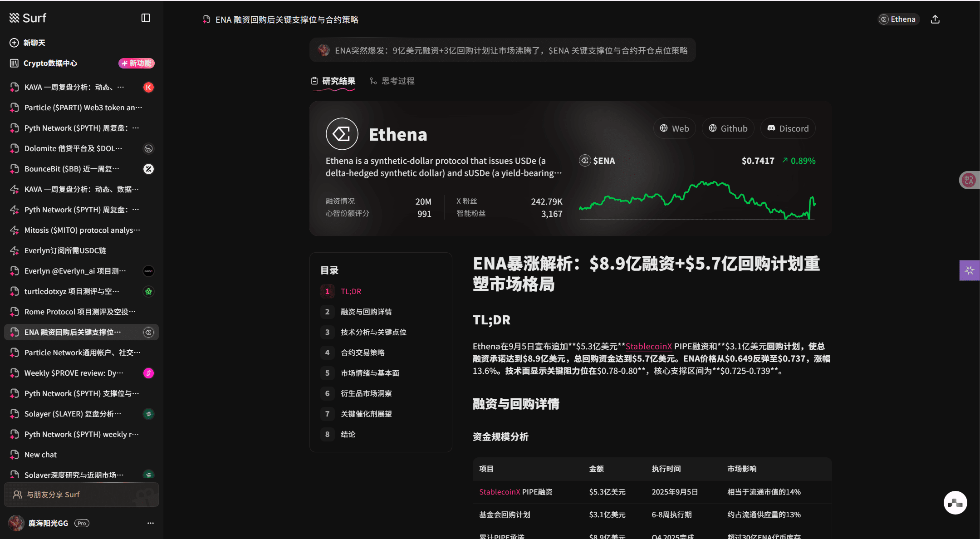Select 研究结果 tab
Viewport: 980px width, 539px height.
tap(333, 81)
